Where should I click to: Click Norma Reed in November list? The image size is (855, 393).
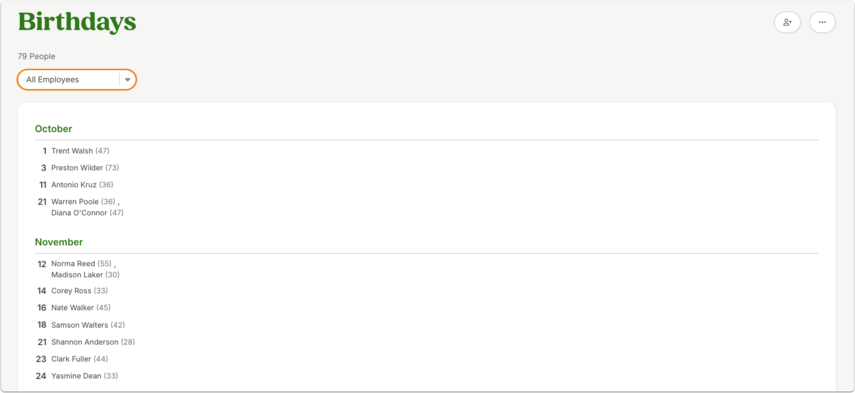tap(73, 264)
